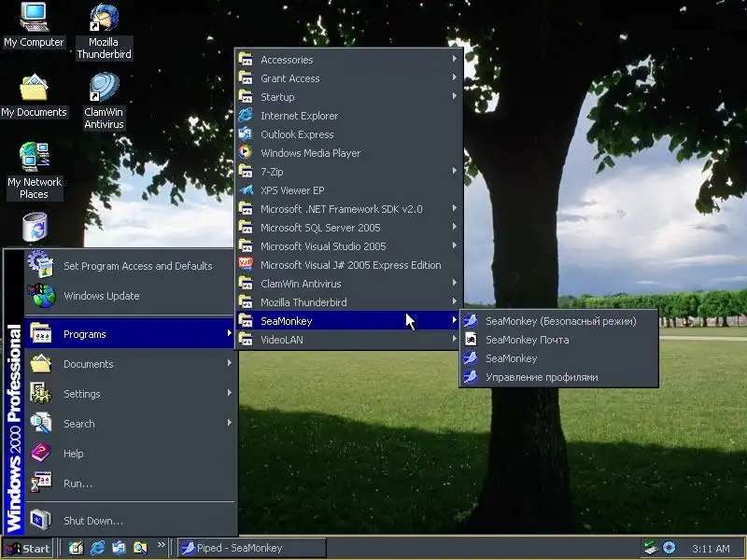Expand the Settings submenu arrow

pyautogui.click(x=229, y=393)
